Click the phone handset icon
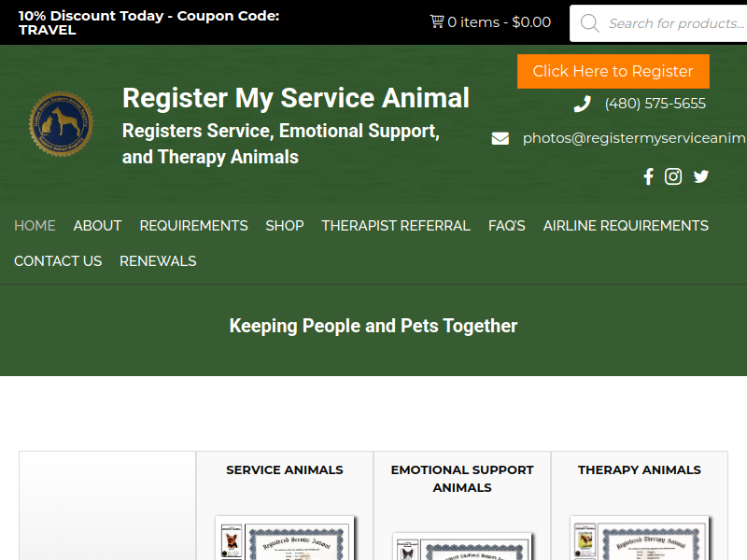Image resolution: width=747 pixels, height=560 pixels. pyautogui.click(x=583, y=104)
